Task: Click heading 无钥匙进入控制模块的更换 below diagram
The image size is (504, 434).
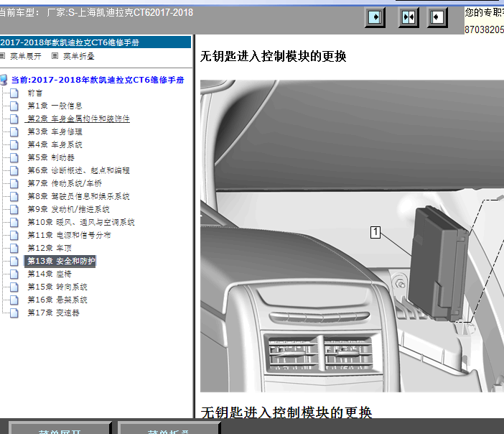Action: (x=286, y=412)
